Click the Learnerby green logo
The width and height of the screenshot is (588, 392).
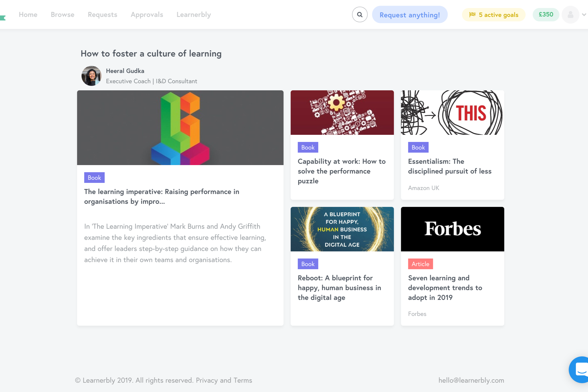click(x=3, y=18)
